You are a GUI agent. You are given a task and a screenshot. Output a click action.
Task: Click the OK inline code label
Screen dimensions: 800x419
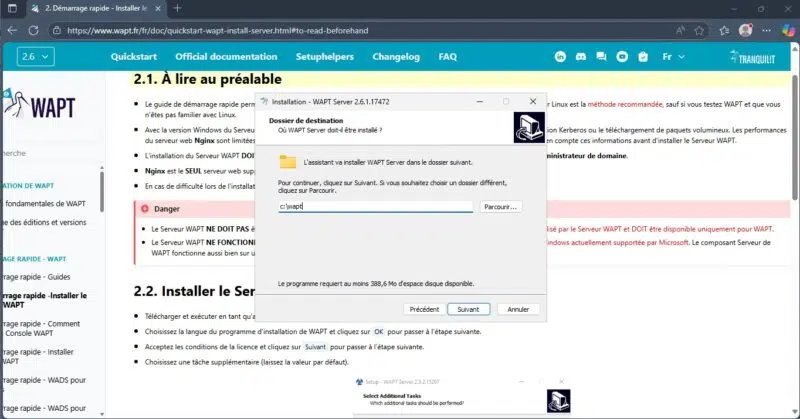pyautogui.click(x=379, y=332)
